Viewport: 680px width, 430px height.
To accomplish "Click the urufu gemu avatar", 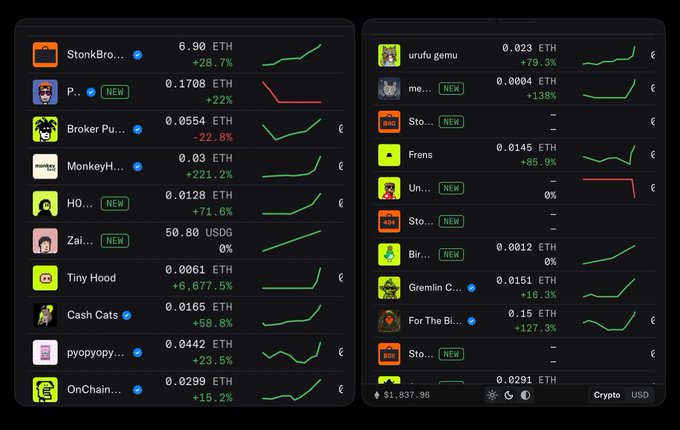I will [389, 55].
